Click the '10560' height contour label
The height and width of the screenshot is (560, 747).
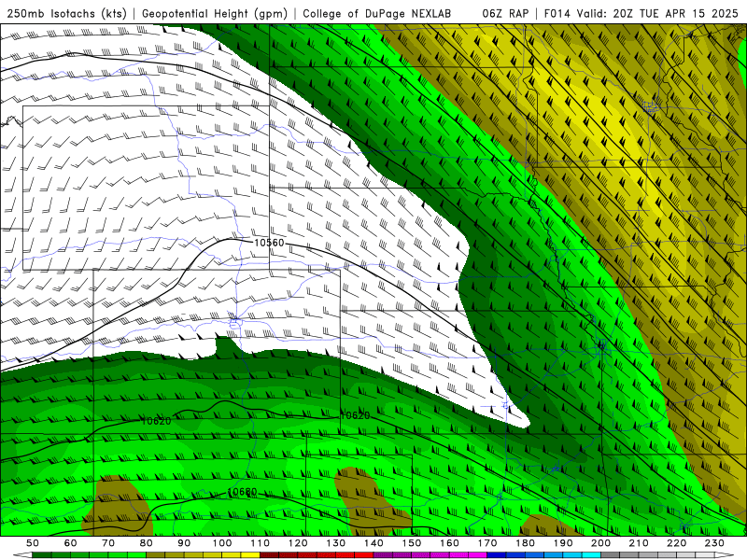[x=269, y=243]
